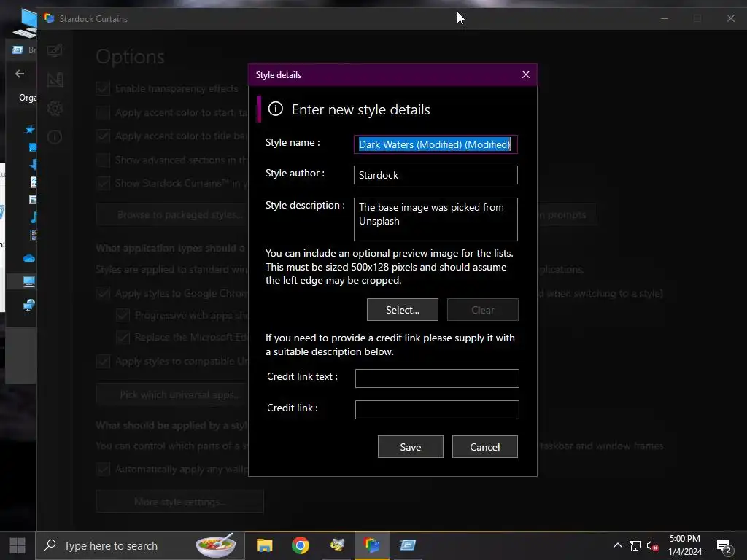This screenshot has height=560, width=747.
Task: Click the Style description text box
Action: pos(436,219)
